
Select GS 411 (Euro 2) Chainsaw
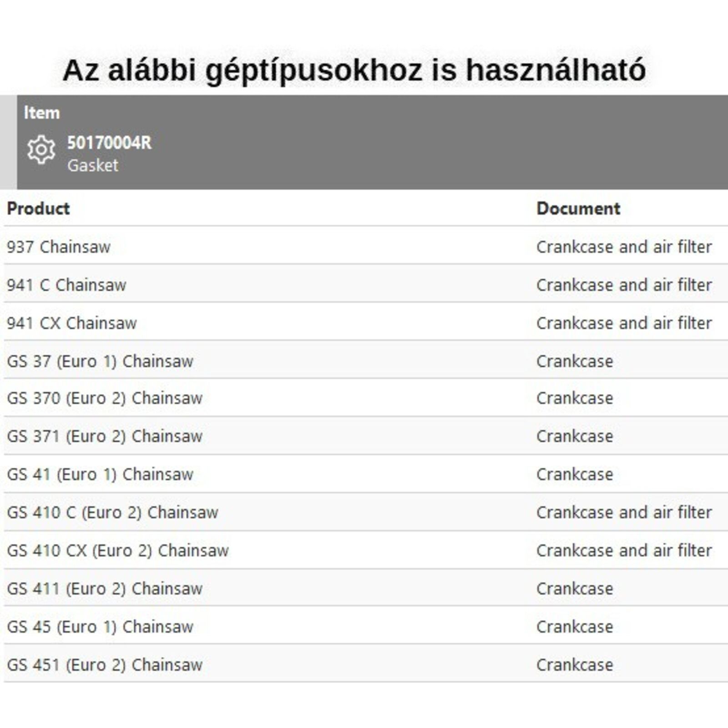[x=105, y=589]
